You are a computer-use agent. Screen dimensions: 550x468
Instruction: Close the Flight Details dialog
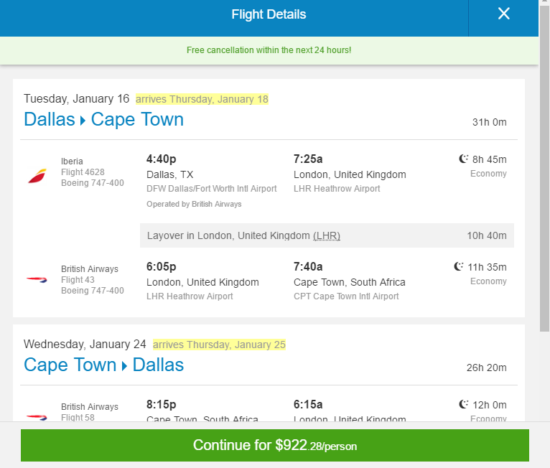pyautogui.click(x=504, y=14)
